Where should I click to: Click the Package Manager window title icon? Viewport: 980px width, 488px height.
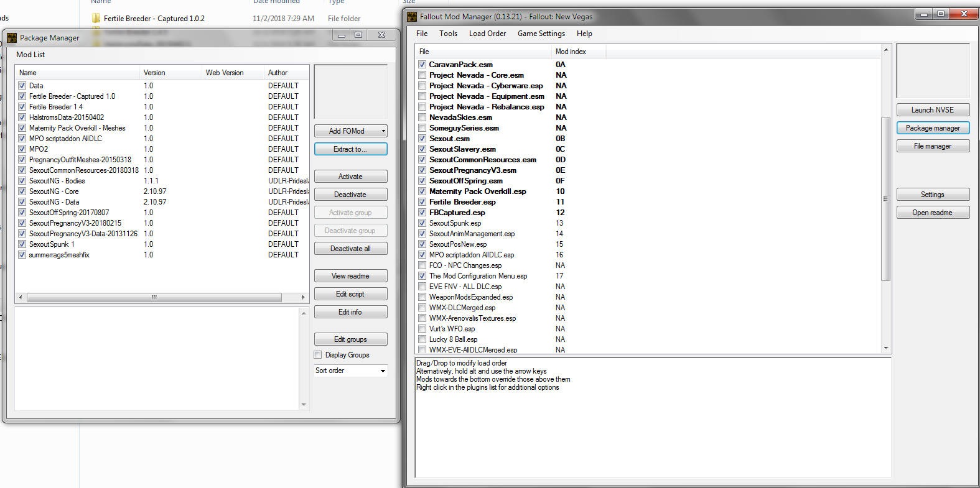12,38
